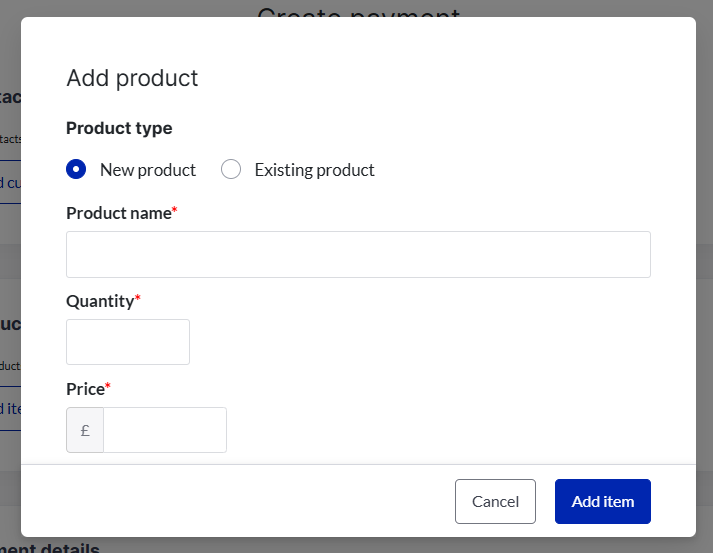The height and width of the screenshot is (553, 713).
Task: Click the New product label text
Action: tap(148, 170)
